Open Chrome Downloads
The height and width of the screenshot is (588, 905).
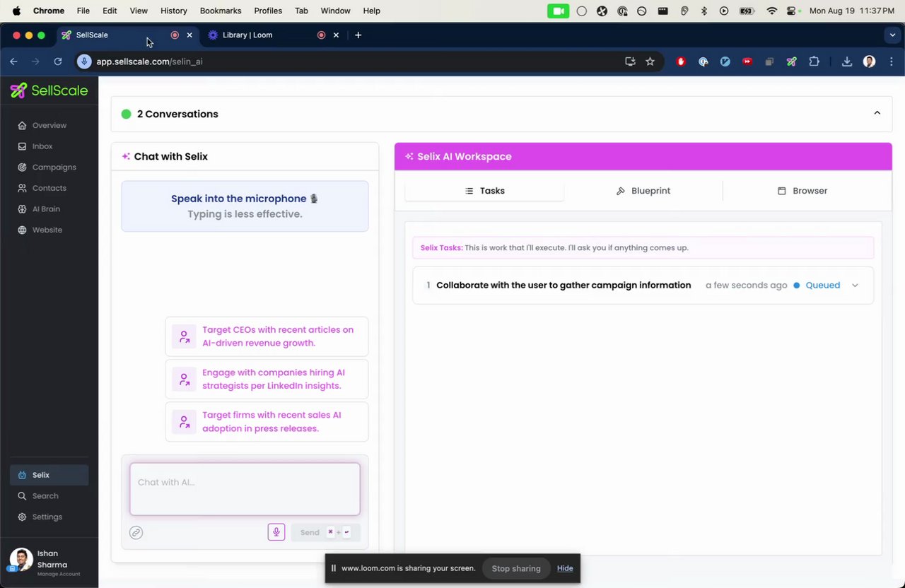(x=847, y=61)
